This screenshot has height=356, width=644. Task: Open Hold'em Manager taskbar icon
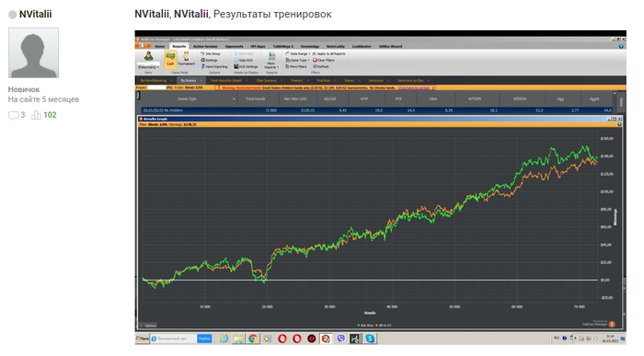(326, 339)
